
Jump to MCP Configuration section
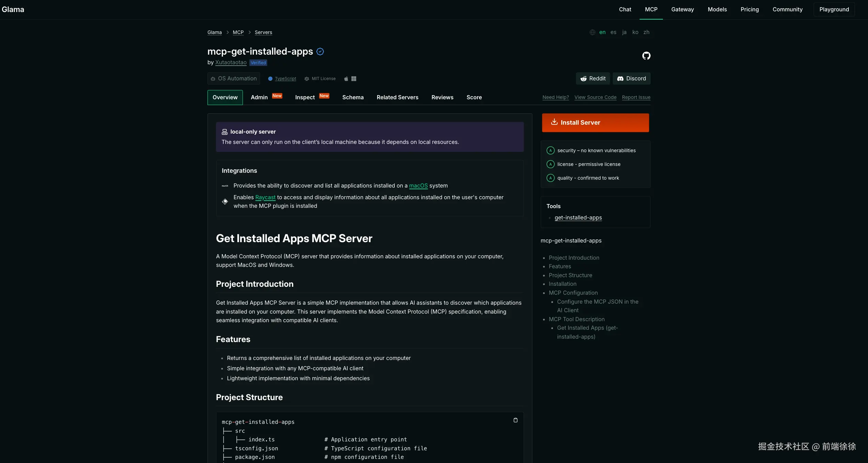[x=573, y=293]
